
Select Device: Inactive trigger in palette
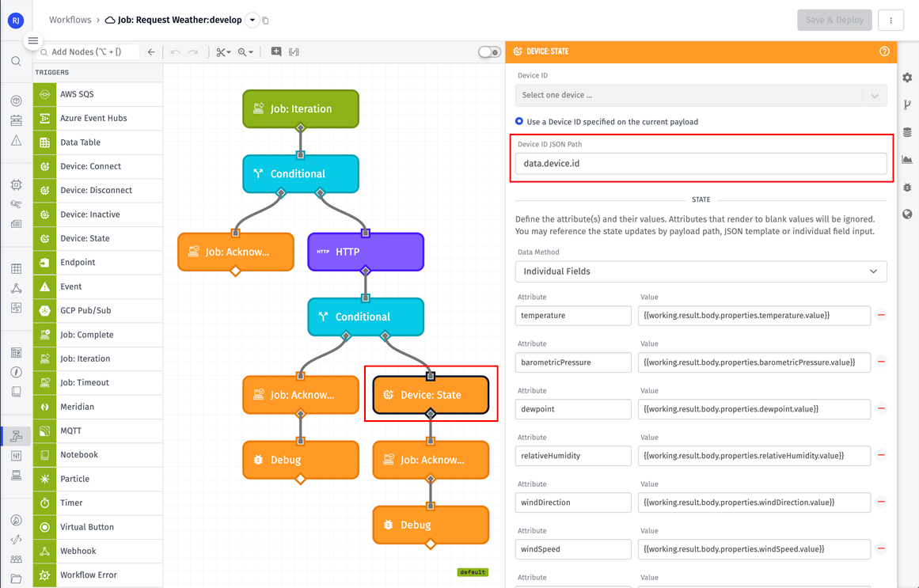coord(98,214)
